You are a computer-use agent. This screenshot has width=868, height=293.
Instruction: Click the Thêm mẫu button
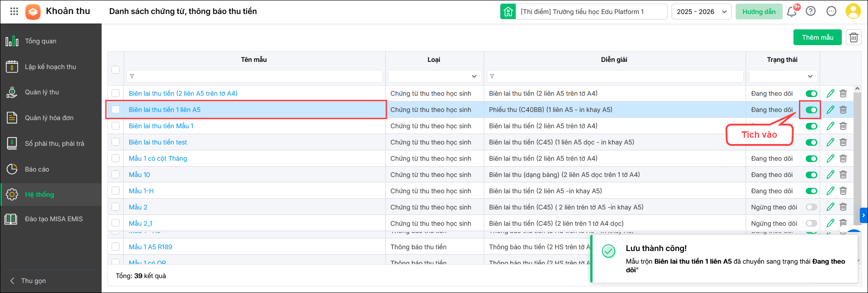[817, 37]
